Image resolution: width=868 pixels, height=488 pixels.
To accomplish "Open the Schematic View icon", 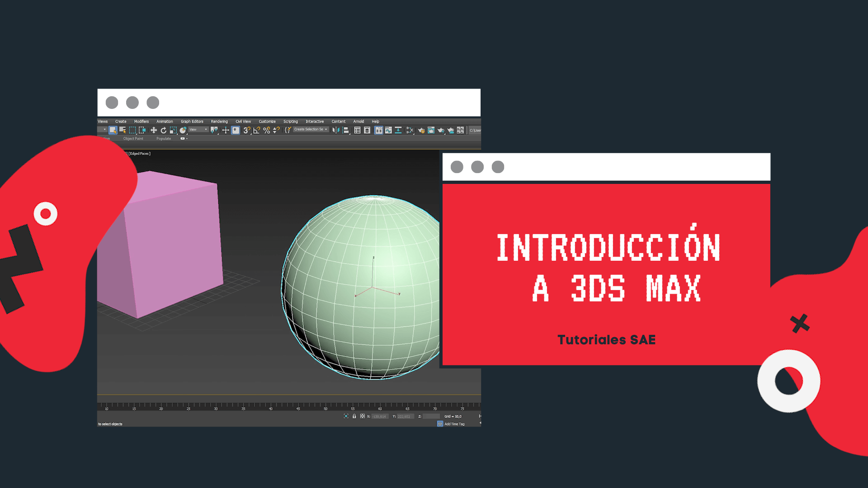I will click(x=410, y=130).
